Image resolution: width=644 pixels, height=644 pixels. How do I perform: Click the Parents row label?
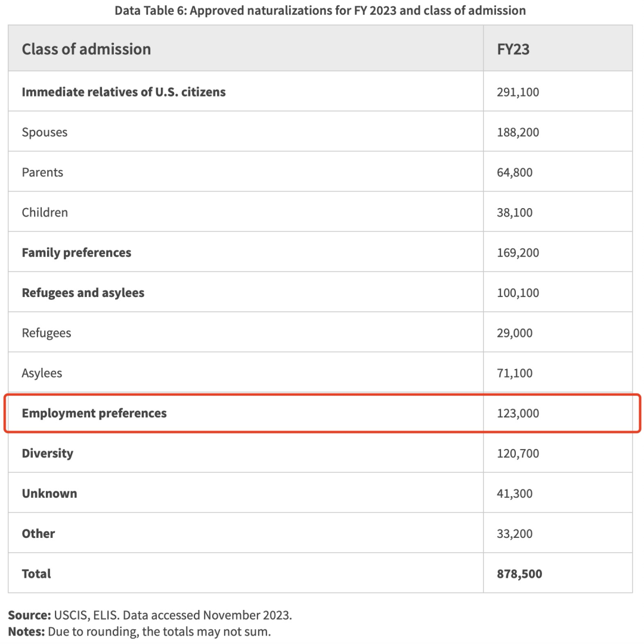[x=42, y=172]
